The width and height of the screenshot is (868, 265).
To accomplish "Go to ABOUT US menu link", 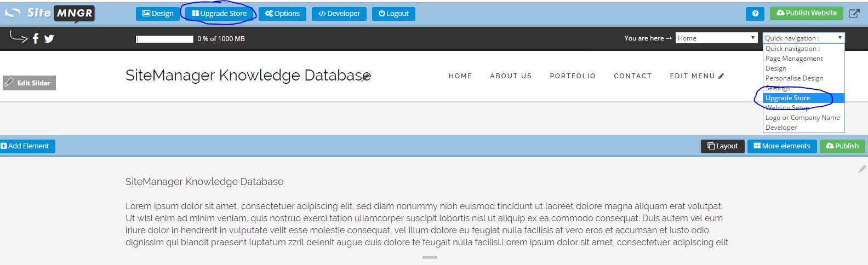I will point(511,76).
